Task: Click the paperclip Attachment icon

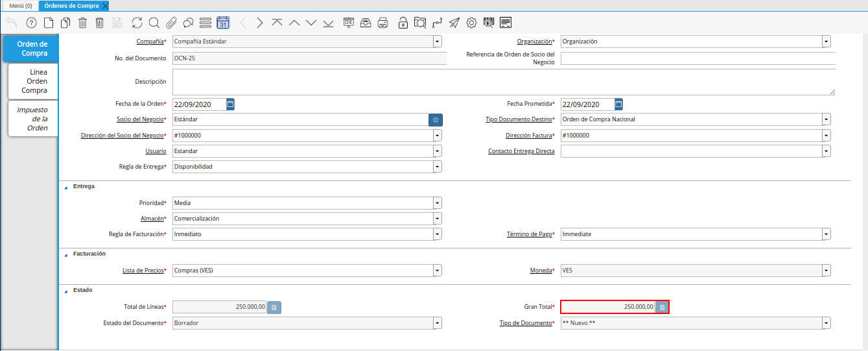Action: 171,23
